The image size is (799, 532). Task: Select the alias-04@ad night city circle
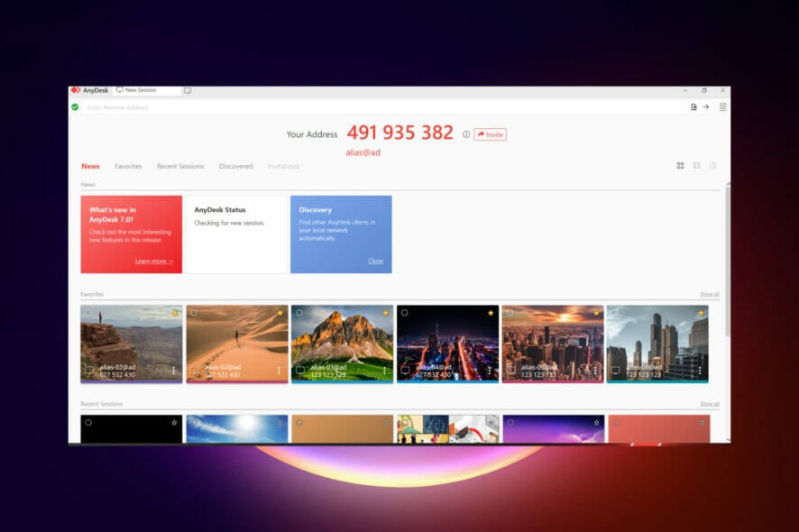[x=405, y=313]
